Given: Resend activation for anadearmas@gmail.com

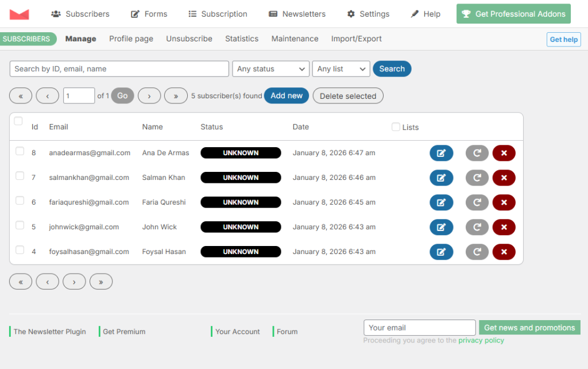Looking at the screenshot, I should (x=477, y=153).
